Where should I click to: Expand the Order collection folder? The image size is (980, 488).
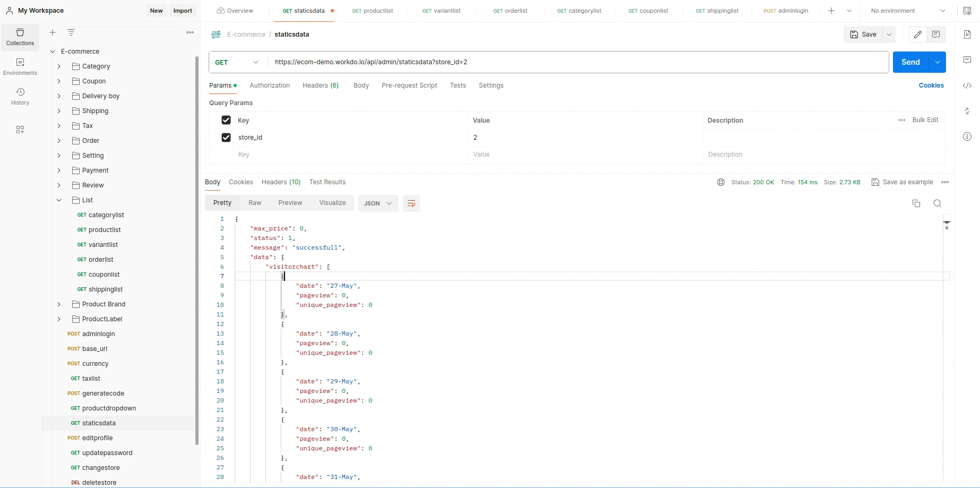pyautogui.click(x=59, y=141)
